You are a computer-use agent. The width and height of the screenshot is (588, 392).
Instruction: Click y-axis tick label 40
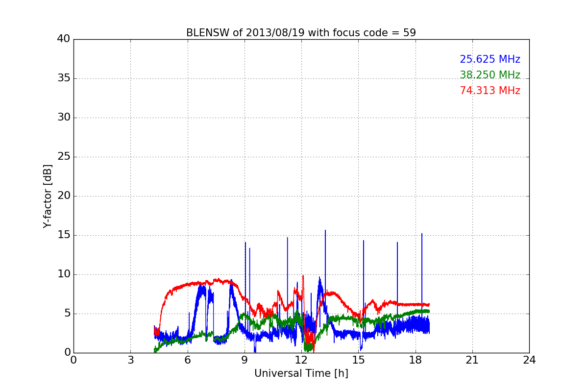(64, 39)
